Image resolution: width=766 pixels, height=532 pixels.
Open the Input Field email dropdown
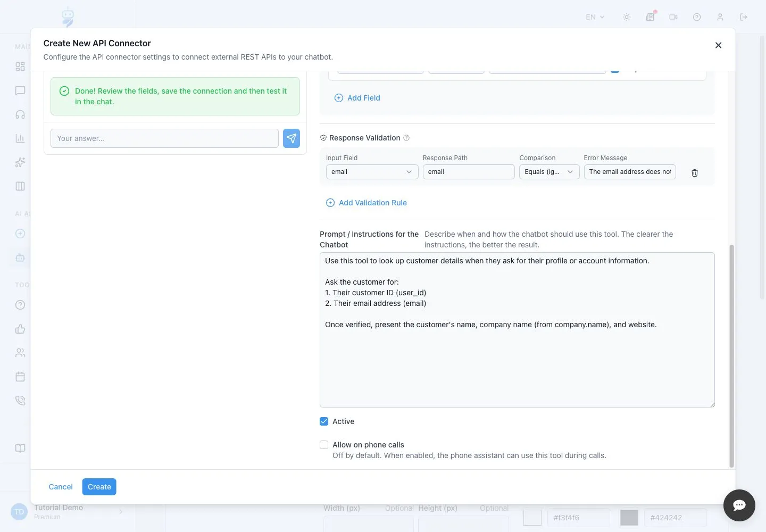tap(372, 172)
